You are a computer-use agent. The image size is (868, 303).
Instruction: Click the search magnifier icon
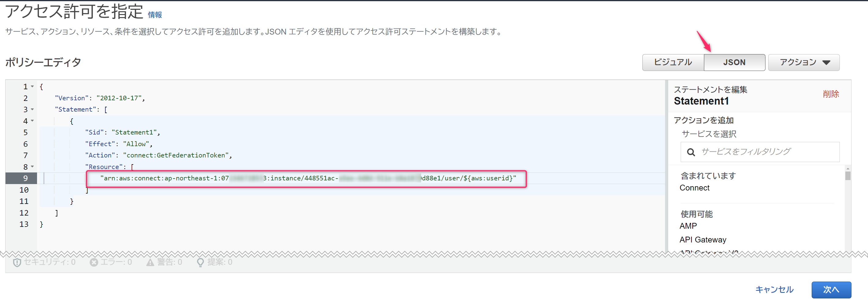[691, 152]
